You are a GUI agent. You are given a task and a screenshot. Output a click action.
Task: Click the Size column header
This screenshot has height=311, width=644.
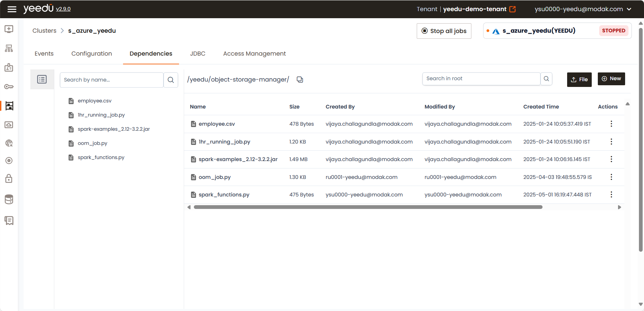[x=294, y=106]
